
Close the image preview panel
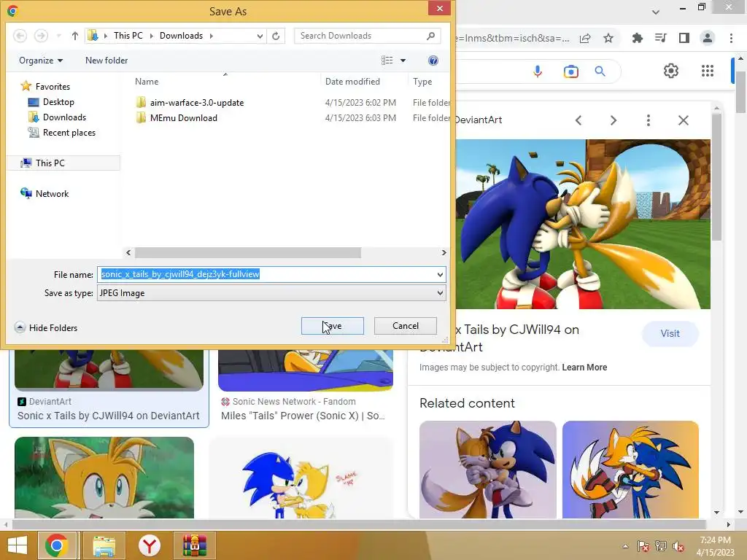click(683, 120)
